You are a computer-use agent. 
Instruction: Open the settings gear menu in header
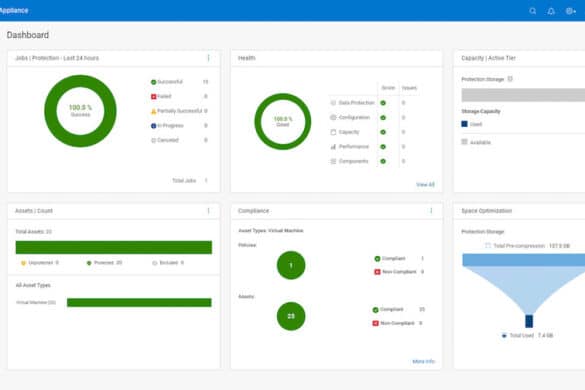[x=570, y=11]
